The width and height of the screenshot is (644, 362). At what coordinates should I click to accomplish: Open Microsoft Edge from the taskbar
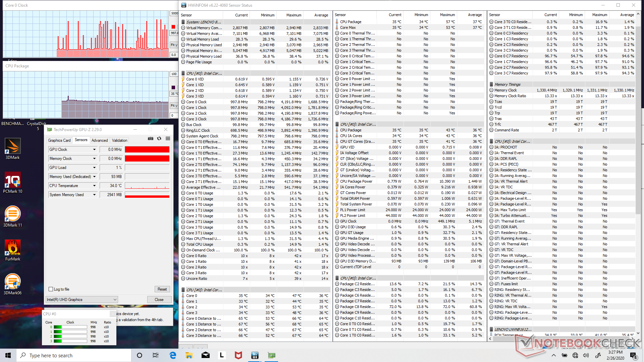click(x=173, y=355)
